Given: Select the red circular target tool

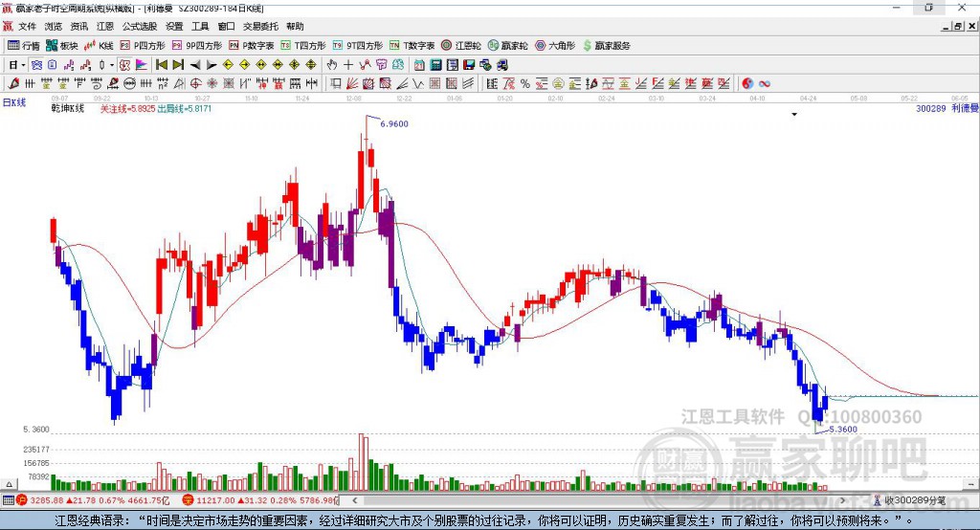Looking at the screenshot, I should (x=195, y=84).
